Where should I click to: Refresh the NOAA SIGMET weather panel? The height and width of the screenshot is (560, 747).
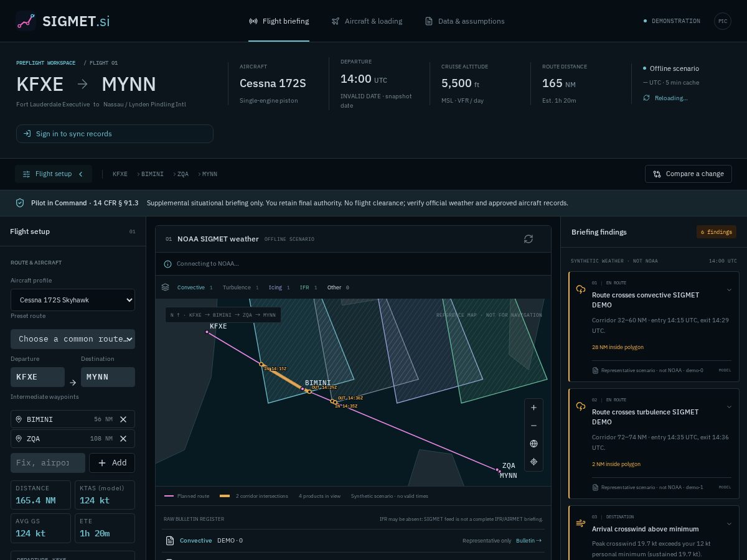(x=529, y=239)
